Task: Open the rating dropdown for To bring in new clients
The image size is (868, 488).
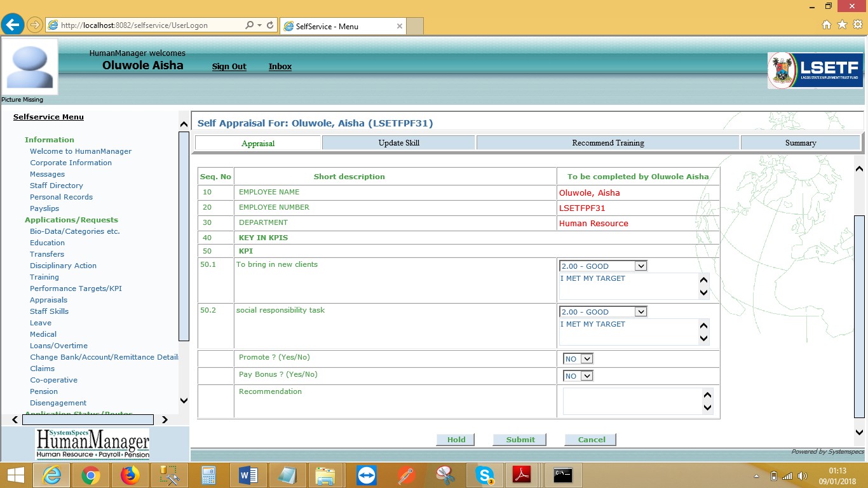Action: 603,266
